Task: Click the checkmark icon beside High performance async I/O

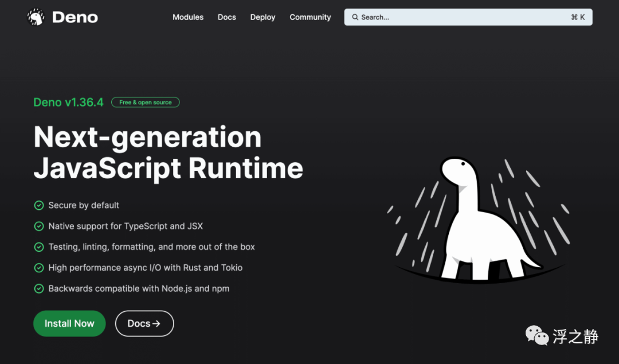Action: pos(39,268)
